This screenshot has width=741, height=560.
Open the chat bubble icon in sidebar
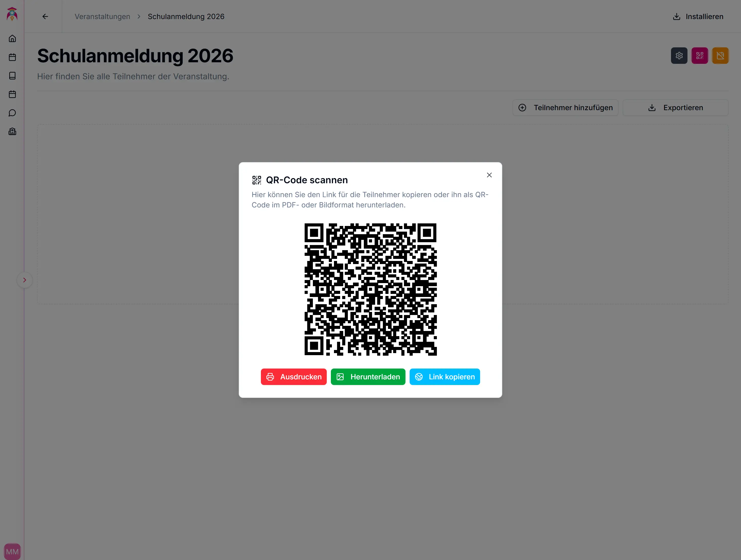12,113
